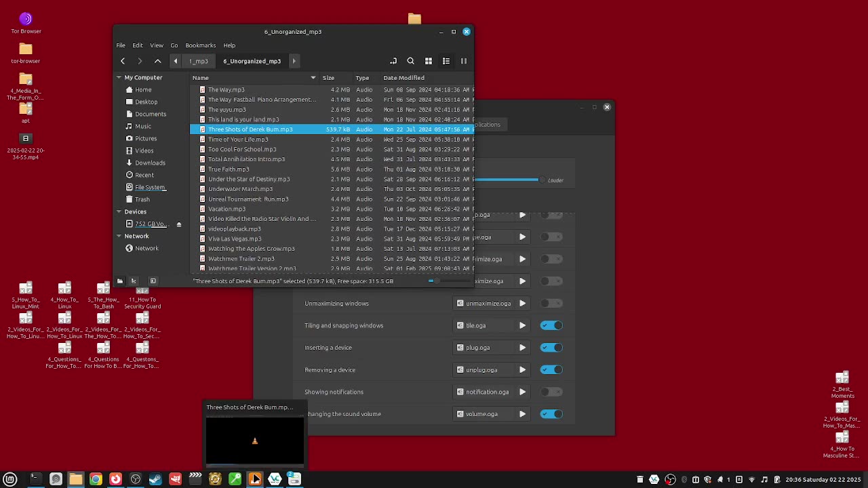Play the tile.oga sound

pyautogui.click(x=522, y=325)
